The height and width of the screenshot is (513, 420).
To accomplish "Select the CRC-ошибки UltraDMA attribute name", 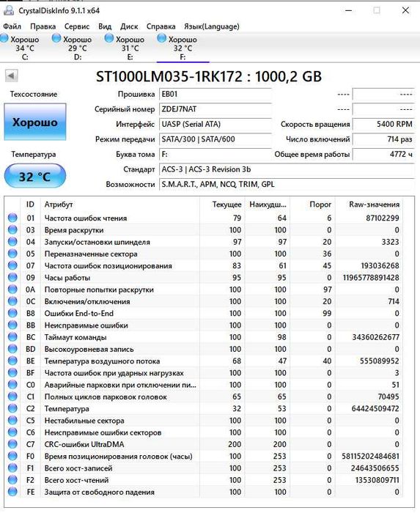I will point(84,444).
